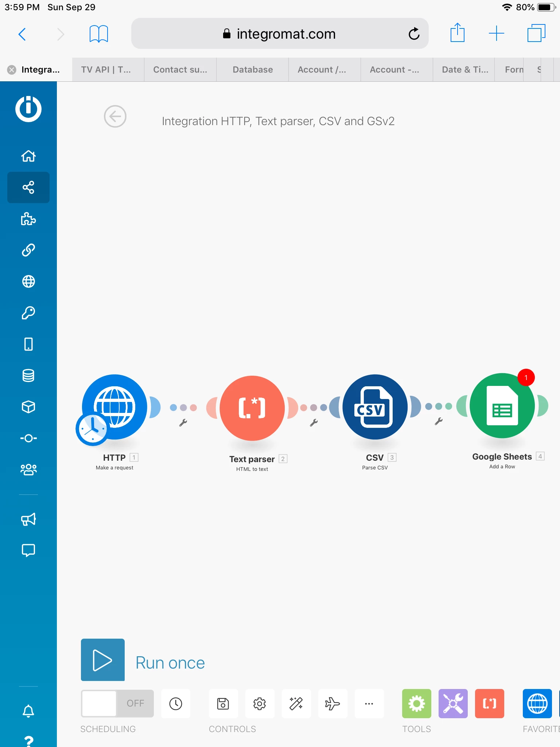Open the Google Sheets Add a Row module
The image size is (560, 747).
502,406
